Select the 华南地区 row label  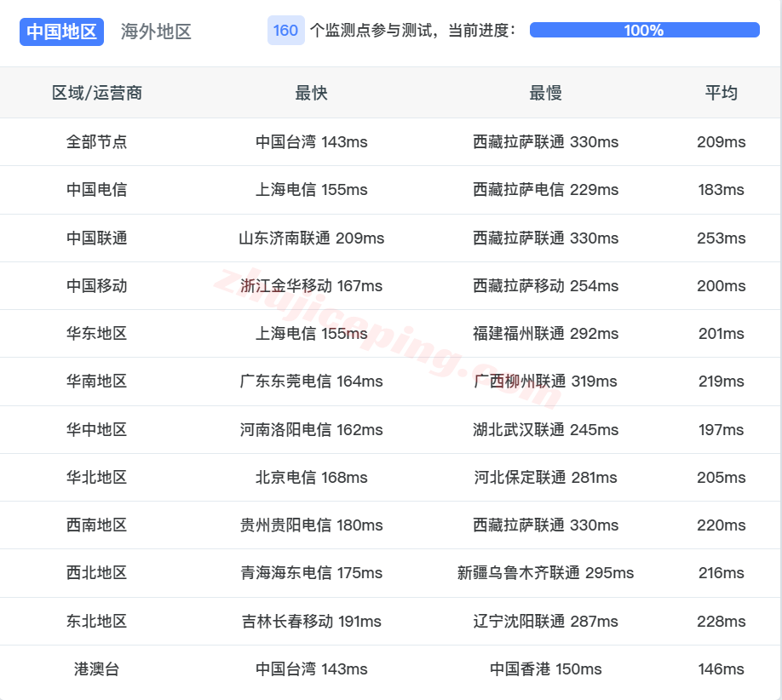click(x=97, y=381)
